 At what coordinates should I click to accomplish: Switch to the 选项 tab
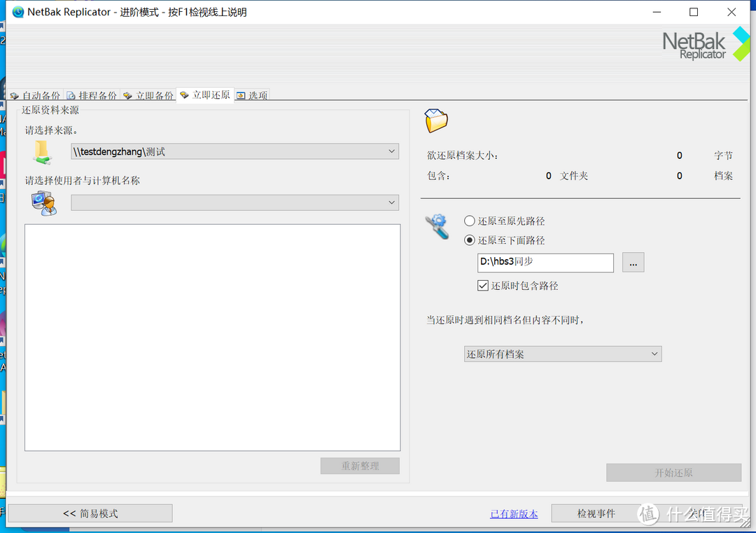click(x=251, y=95)
